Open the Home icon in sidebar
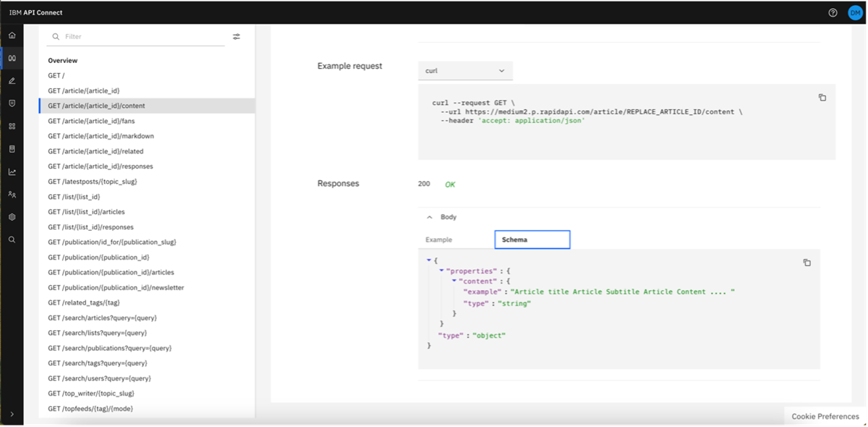868x427 pixels. (12, 35)
